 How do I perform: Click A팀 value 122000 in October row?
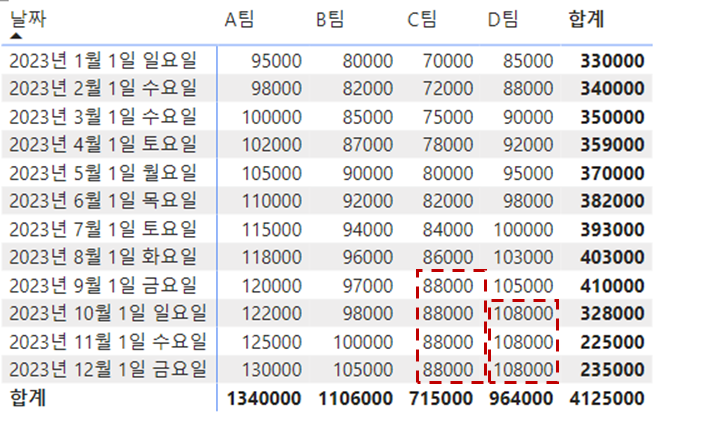point(272,314)
